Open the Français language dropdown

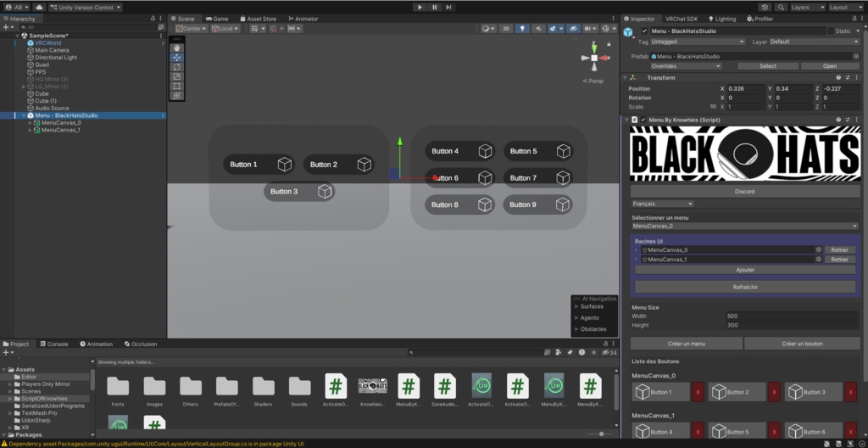[663, 204]
